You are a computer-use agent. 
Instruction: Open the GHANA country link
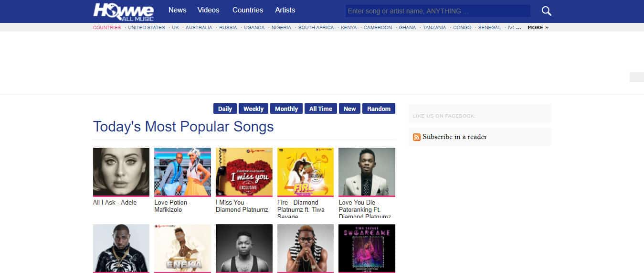pos(407,27)
